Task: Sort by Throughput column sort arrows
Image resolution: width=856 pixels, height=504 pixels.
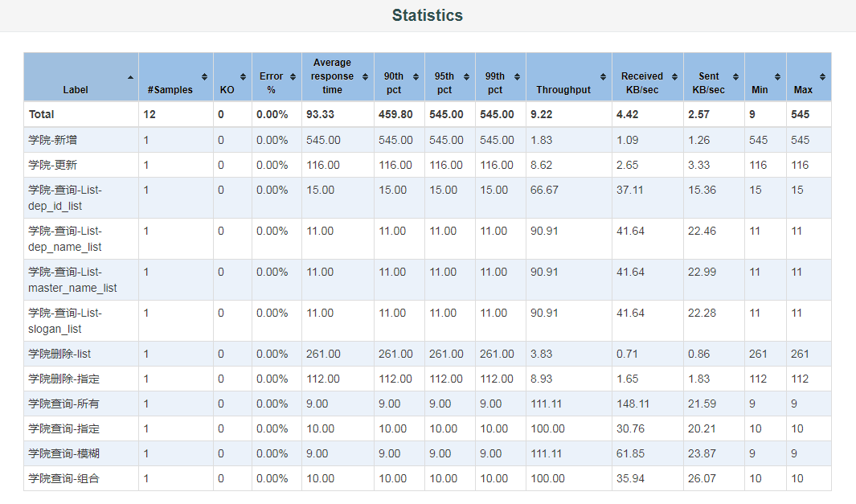Action: click(604, 77)
